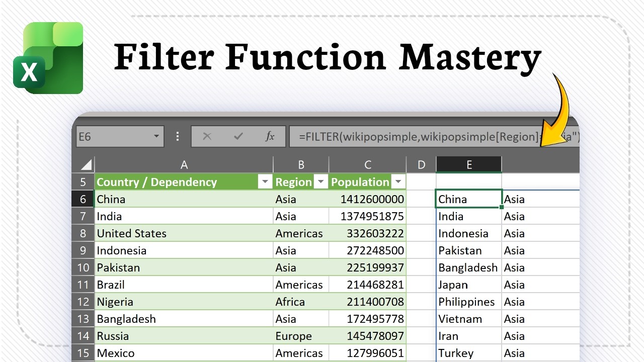This screenshot has height=362, width=644.
Task: Select the Americas cell in Brazil row
Action: point(301,285)
